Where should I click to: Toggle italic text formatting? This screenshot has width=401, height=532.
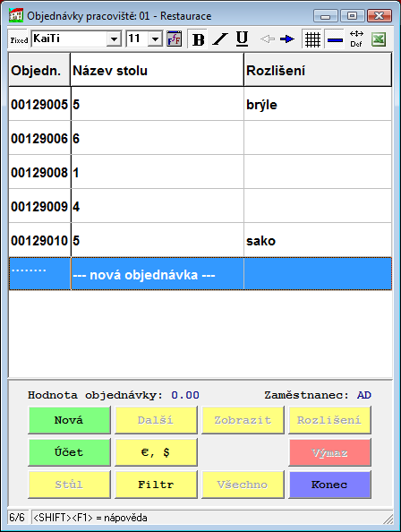coord(220,39)
